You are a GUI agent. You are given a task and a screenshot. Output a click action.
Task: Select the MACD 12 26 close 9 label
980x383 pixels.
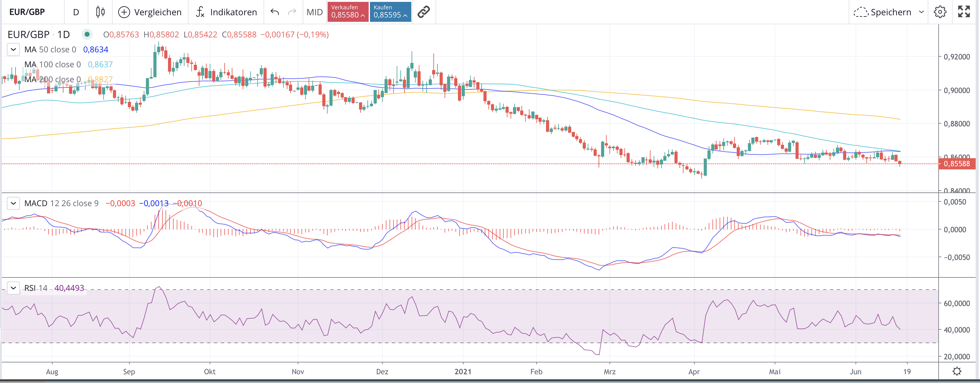pos(61,203)
